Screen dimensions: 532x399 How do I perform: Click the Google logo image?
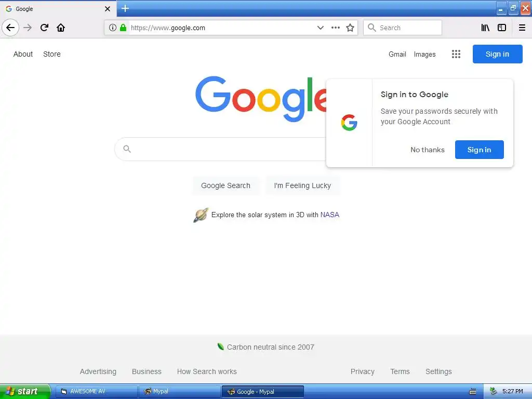pyautogui.click(x=261, y=99)
